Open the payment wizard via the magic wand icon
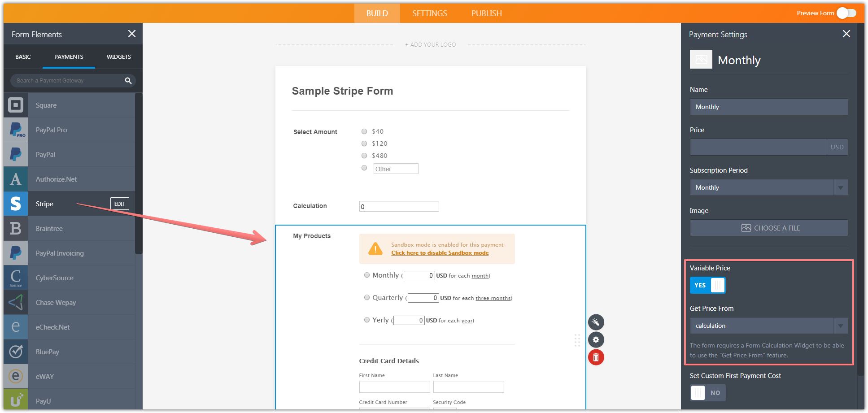 (x=596, y=322)
